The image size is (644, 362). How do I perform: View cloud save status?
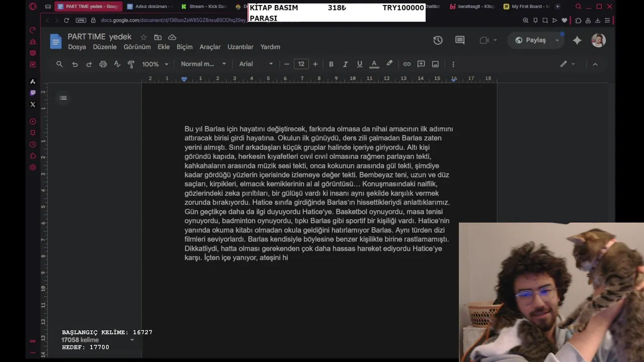pyautogui.click(x=172, y=37)
